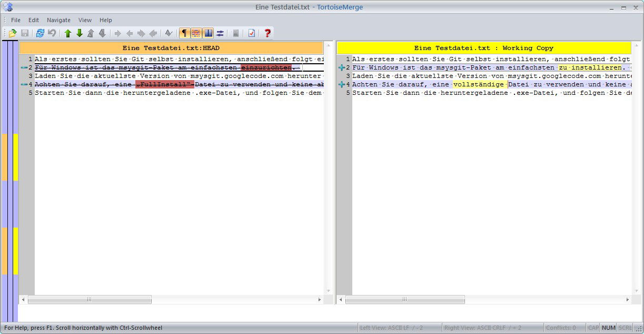The image size is (644, 334).
Task: Click the Undo toolbar icon
Action: (52, 33)
